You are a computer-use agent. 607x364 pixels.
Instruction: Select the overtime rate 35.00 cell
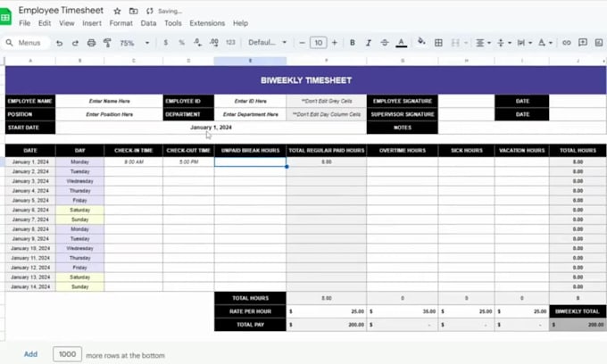tap(403, 311)
